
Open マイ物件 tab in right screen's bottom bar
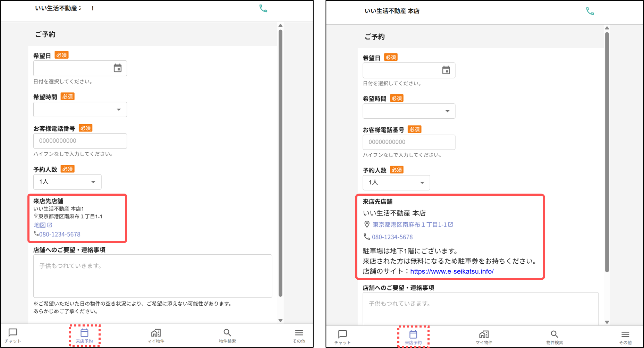click(x=484, y=337)
